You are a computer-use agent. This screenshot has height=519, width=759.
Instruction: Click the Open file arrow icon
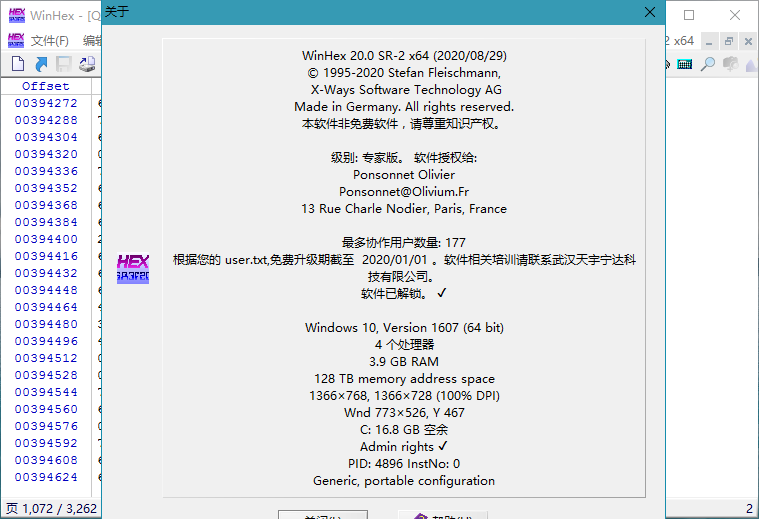[x=41, y=64]
